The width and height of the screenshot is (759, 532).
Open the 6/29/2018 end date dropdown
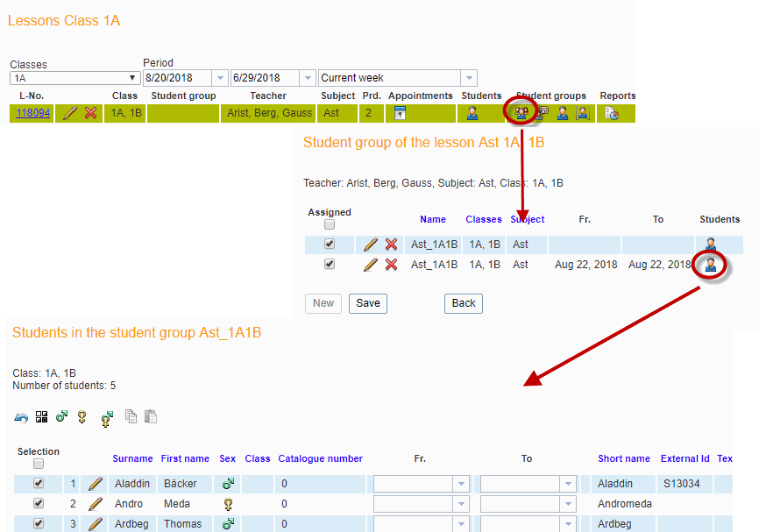pyautogui.click(x=308, y=78)
